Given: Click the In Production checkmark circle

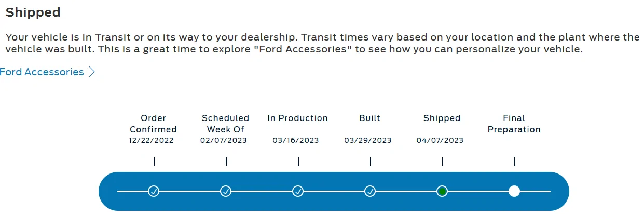Looking at the screenshot, I should [298, 191].
